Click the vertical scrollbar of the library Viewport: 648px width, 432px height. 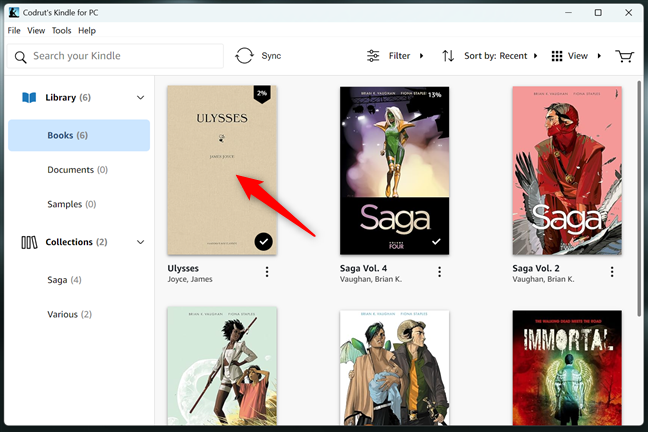click(639, 198)
